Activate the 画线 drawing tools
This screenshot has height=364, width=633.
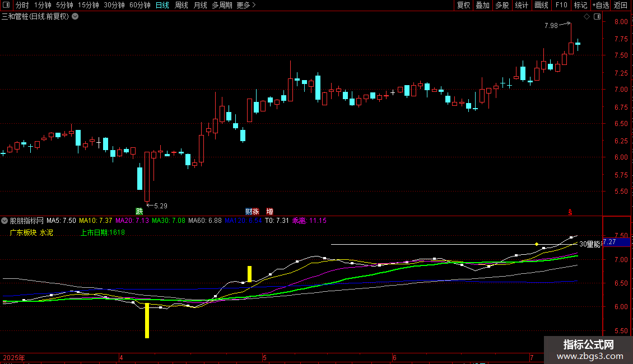pyautogui.click(x=541, y=5)
